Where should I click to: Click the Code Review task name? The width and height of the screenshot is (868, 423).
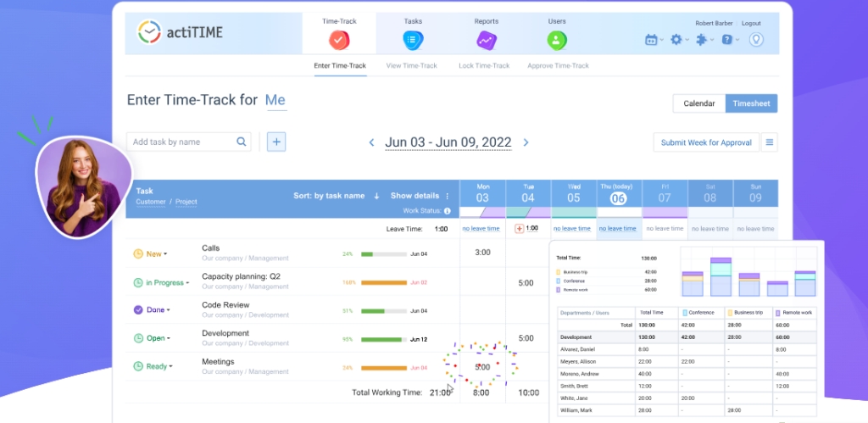(x=225, y=305)
